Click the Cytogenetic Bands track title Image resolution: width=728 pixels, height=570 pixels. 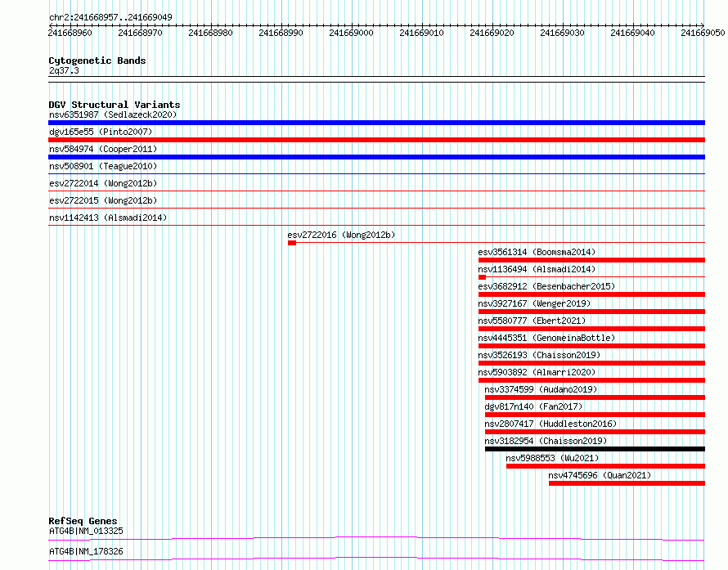[x=97, y=61]
